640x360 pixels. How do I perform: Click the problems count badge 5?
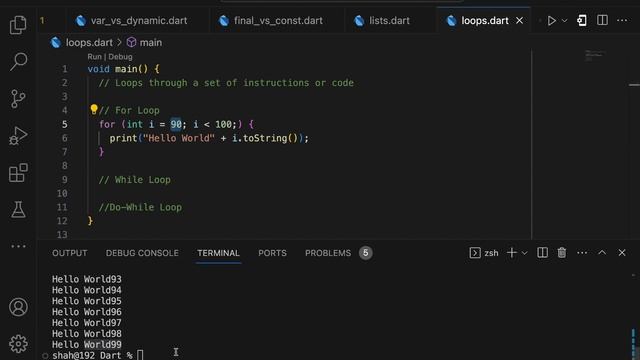tap(366, 253)
